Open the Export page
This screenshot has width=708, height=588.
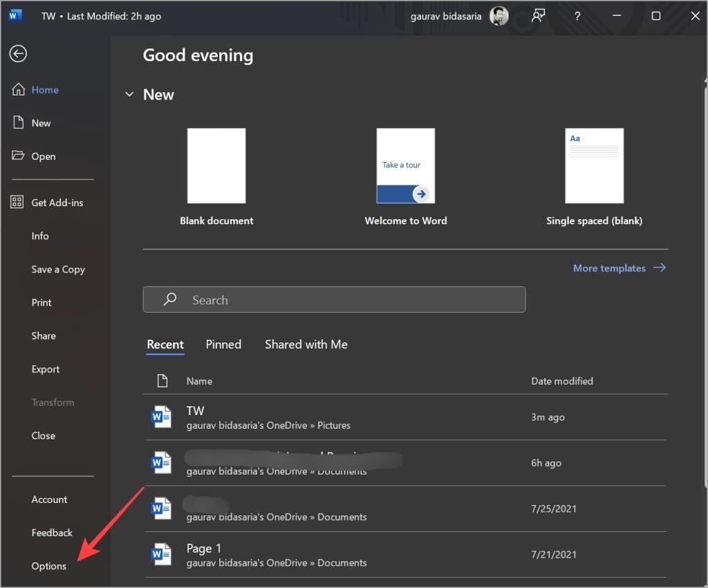pos(45,369)
